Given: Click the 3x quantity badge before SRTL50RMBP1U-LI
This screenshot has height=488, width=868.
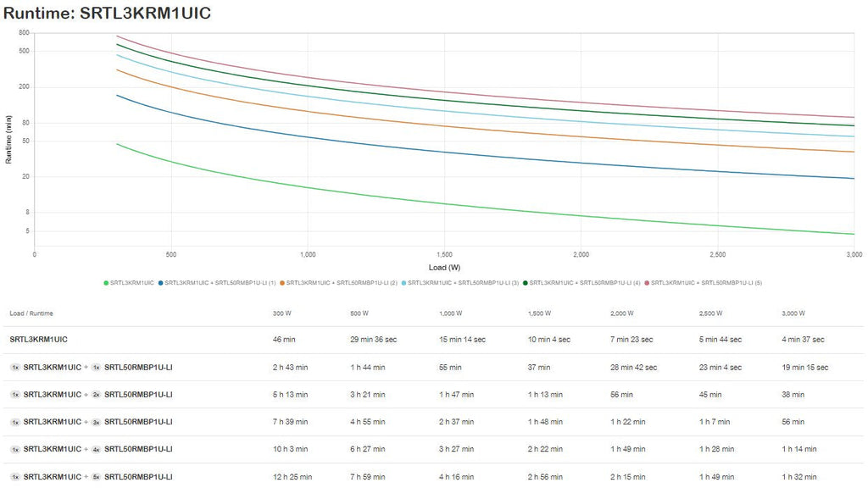Looking at the screenshot, I should click(x=96, y=422).
